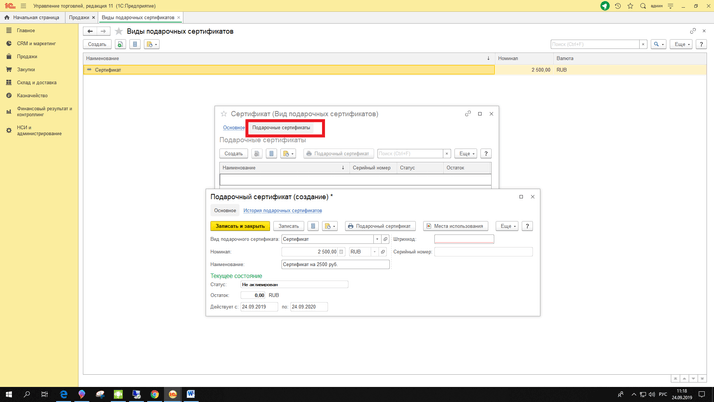Open the history clock icon in title bar

tap(618, 6)
